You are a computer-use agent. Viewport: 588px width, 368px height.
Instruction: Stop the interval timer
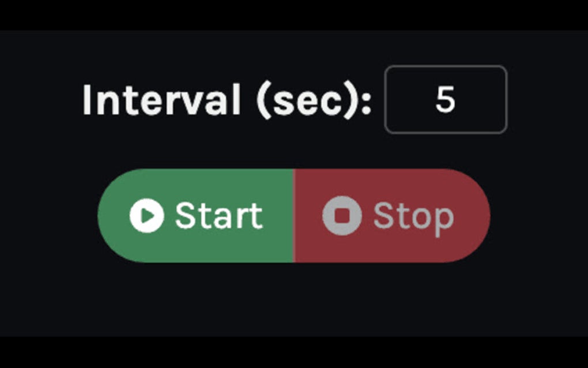(x=392, y=216)
